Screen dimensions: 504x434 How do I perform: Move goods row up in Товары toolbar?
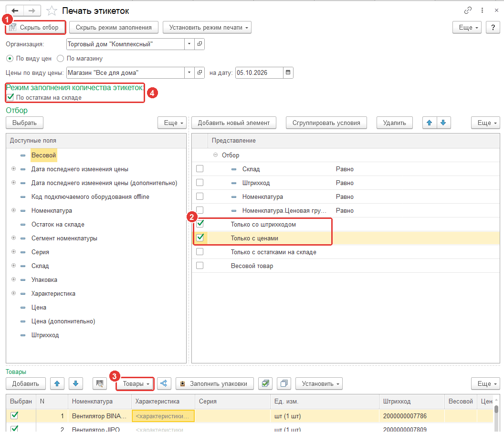point(57,383)
